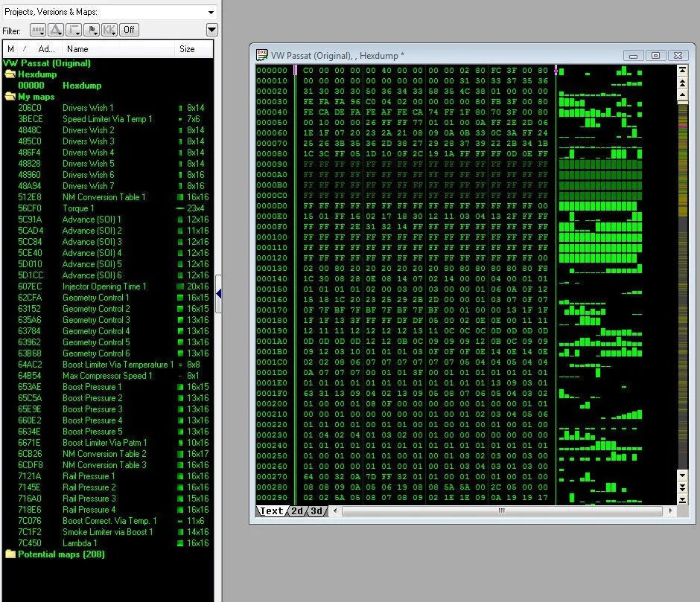Click the Hexdump window title icon
The width and height of the screenshot is (700, 602).
[261, 55]
